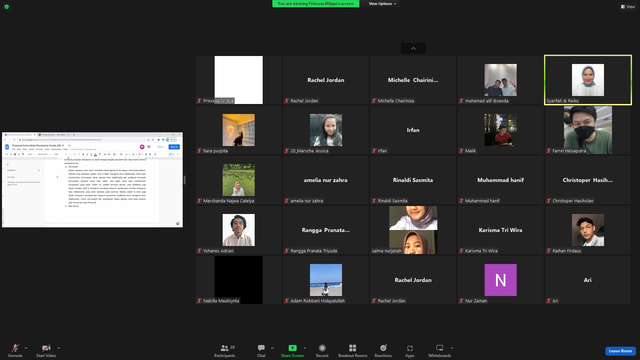Open Whiteboards
The image size is (640, 360).
click(x=440, y=350)
